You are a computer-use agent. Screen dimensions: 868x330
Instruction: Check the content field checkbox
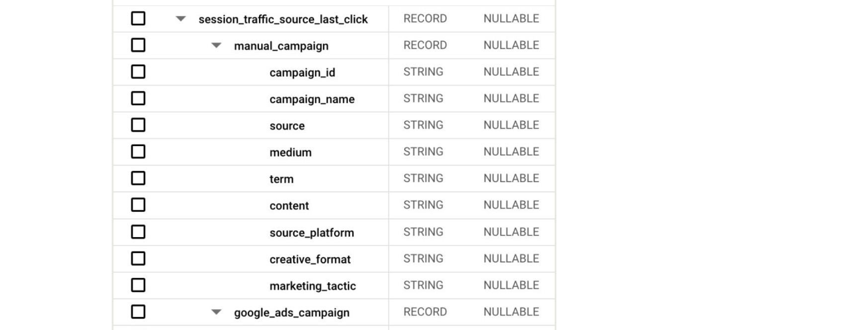(x=138, y=205)
